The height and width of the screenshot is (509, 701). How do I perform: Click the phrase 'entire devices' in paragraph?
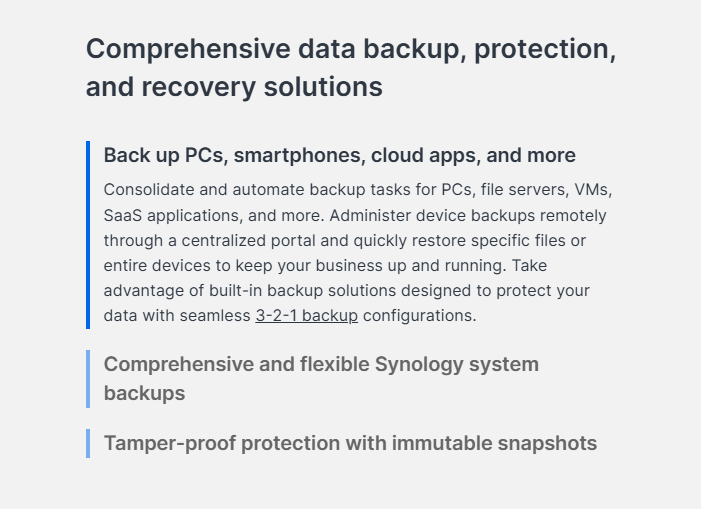(157, 265)
